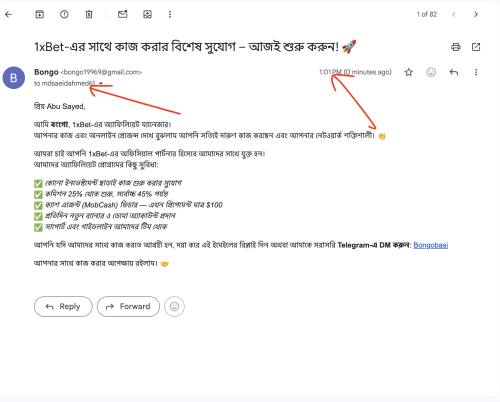500x402 pixels.
Task: Click sender avatar with letter B
Action: [14, 78]
